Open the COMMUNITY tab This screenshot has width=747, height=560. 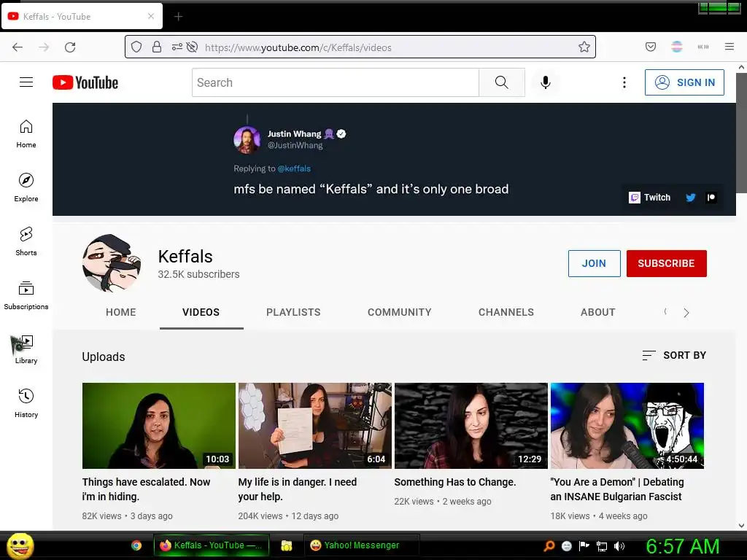[x=399, y=312]
